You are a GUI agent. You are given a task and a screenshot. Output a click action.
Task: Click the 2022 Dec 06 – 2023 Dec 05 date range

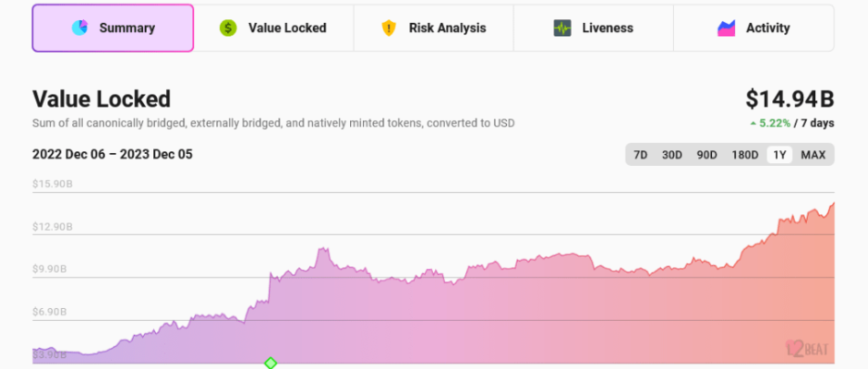click(112, 155)
